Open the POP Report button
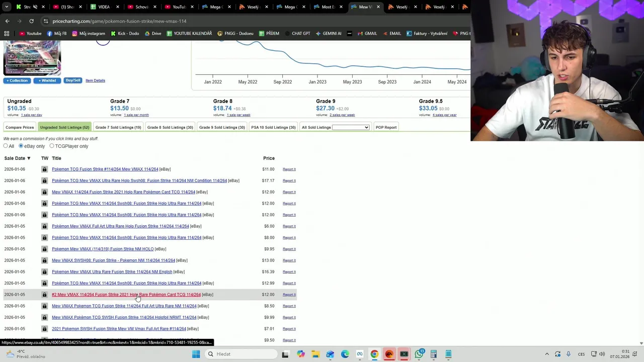The height and width of the screenshot is (362, 644). pos(386,127)
